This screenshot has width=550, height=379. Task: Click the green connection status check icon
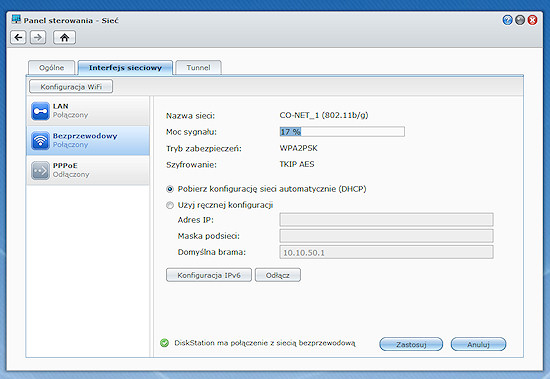tap(164, 343)
